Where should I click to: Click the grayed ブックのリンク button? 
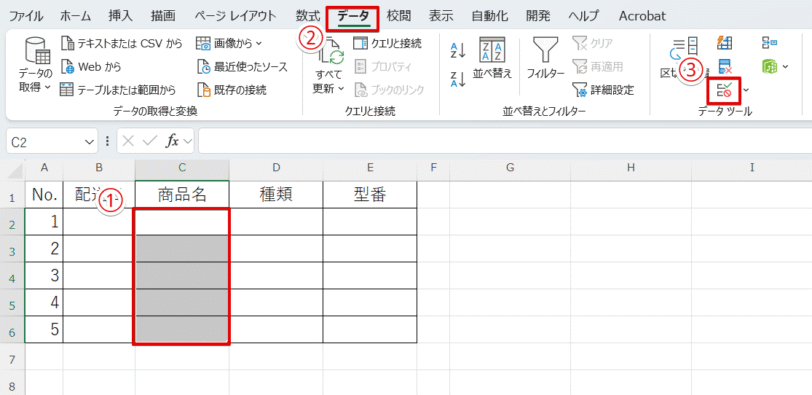pyautogui.click(x=389, y=90)
